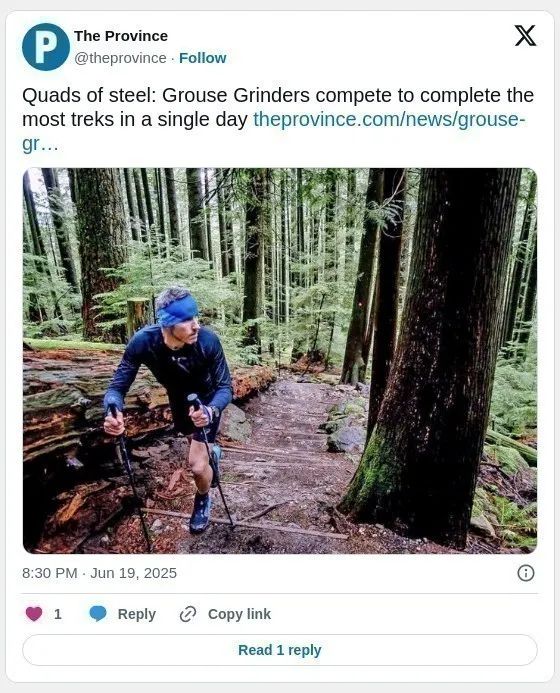Image resolution: width=560 pixels, height=693 pixels.
Task: Click the Reply text label
Action: 137,614
